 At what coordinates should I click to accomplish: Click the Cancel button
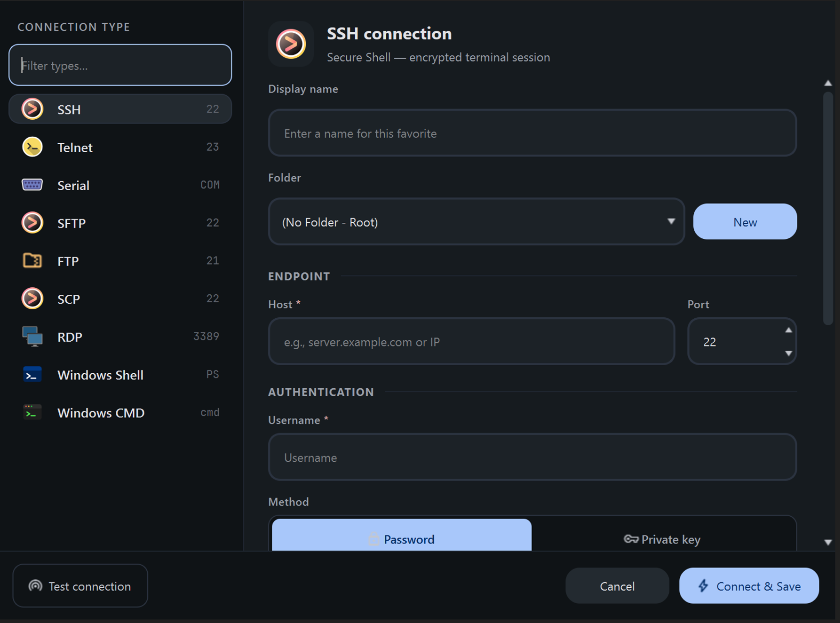[x=617, y=586]
